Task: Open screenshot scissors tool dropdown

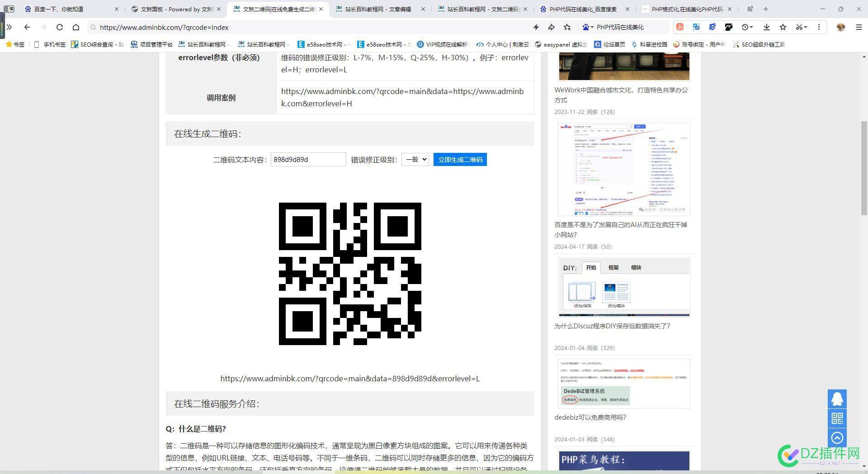Action: point(802,27)
